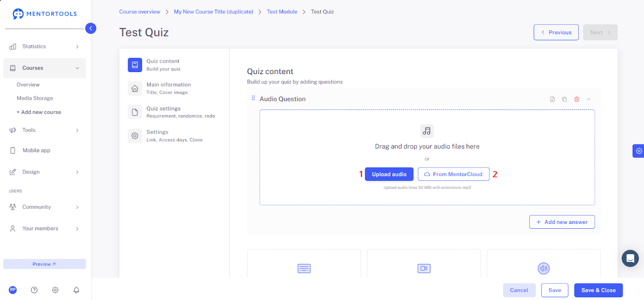Add an audio question with the speaker icon card
Image resolution: width=644 pixels, height=300 pixels.
coord(544,269)
